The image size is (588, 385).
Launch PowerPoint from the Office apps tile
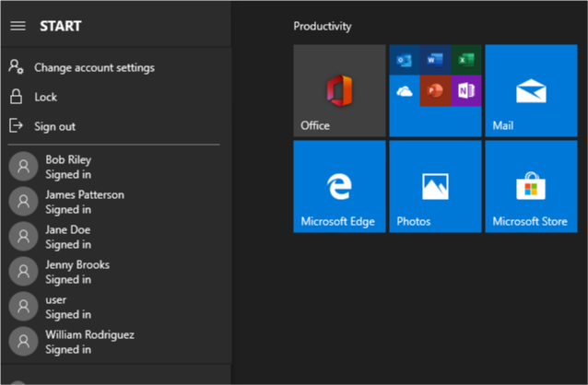[435, 90]
